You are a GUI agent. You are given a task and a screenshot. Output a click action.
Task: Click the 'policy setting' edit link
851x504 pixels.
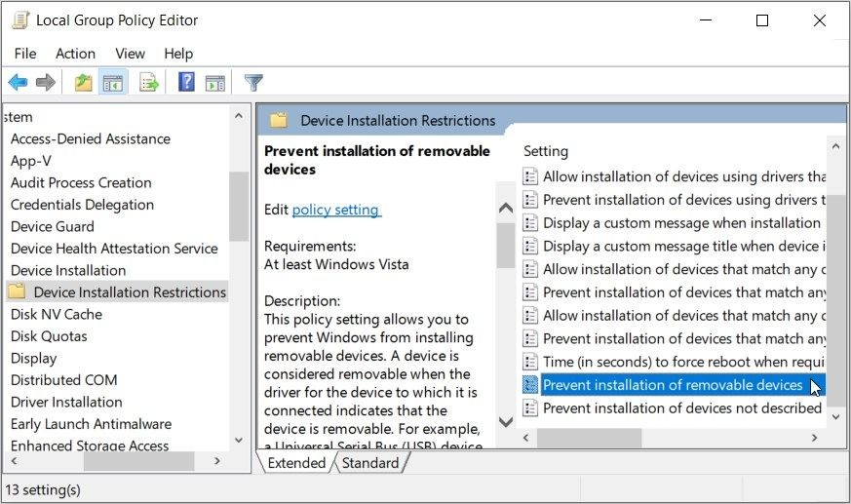pyautogui.click(x=336, y=210)
